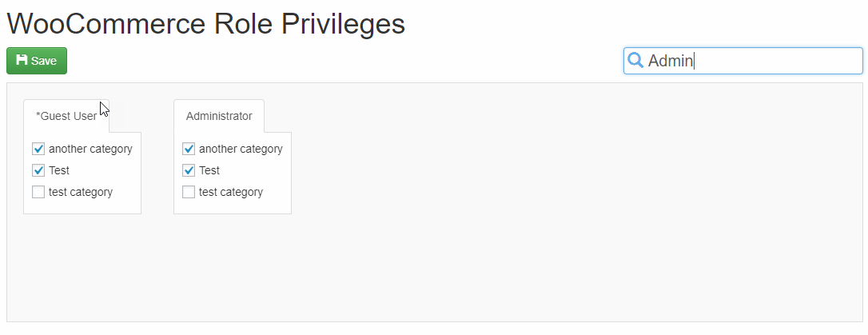Focus the search field containing Admin
The image size is (868, 335).
[x=743, y=61]
